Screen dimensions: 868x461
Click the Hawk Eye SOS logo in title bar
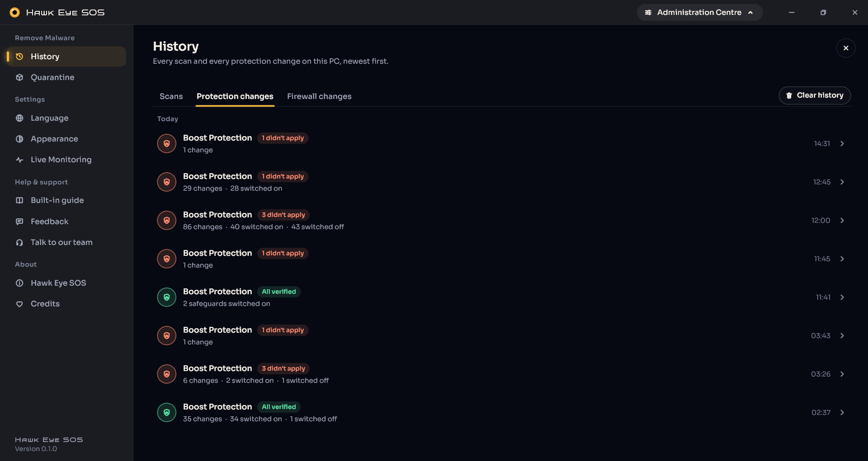click(14, 12)
